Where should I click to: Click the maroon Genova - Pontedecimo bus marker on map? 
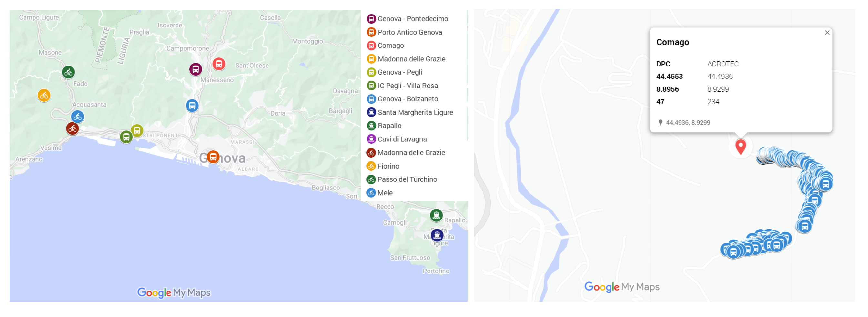coord(196,69)
